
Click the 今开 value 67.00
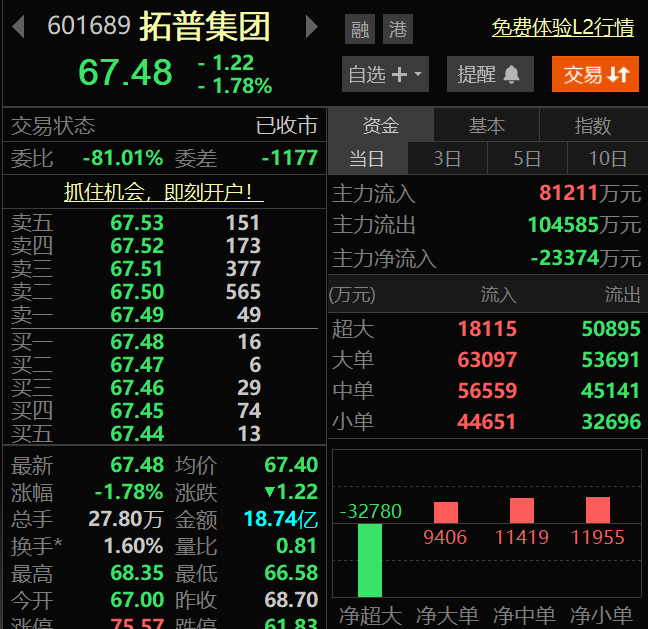coord(137,600)
